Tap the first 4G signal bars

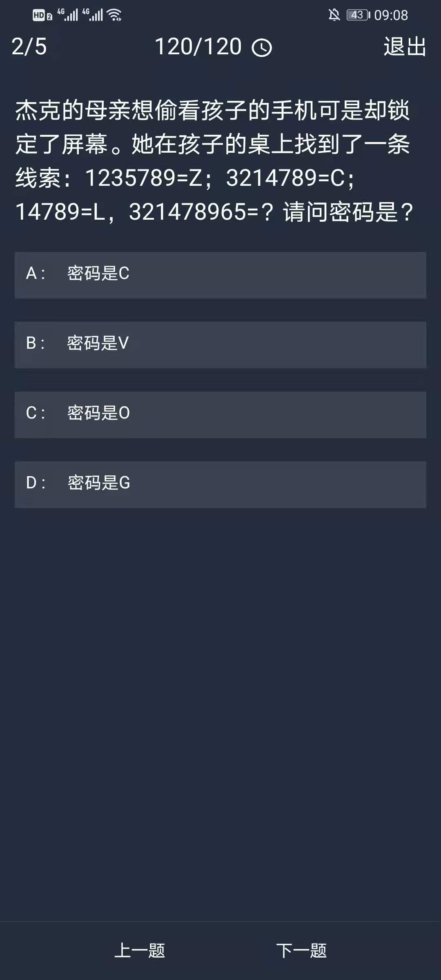68,15
